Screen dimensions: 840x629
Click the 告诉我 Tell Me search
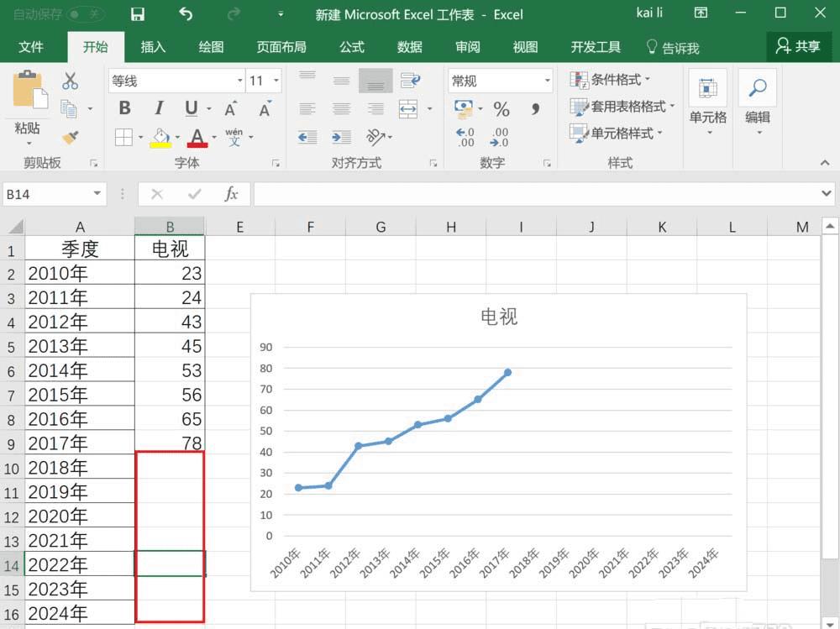(x=673, y=48)
